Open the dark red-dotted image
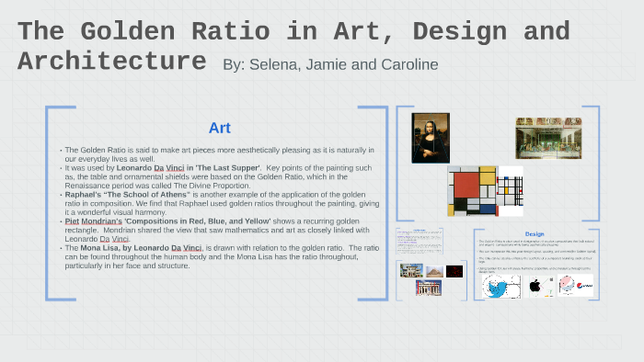Image resolution: width=644 pixels, height=362 pixels. click(454, 271)
